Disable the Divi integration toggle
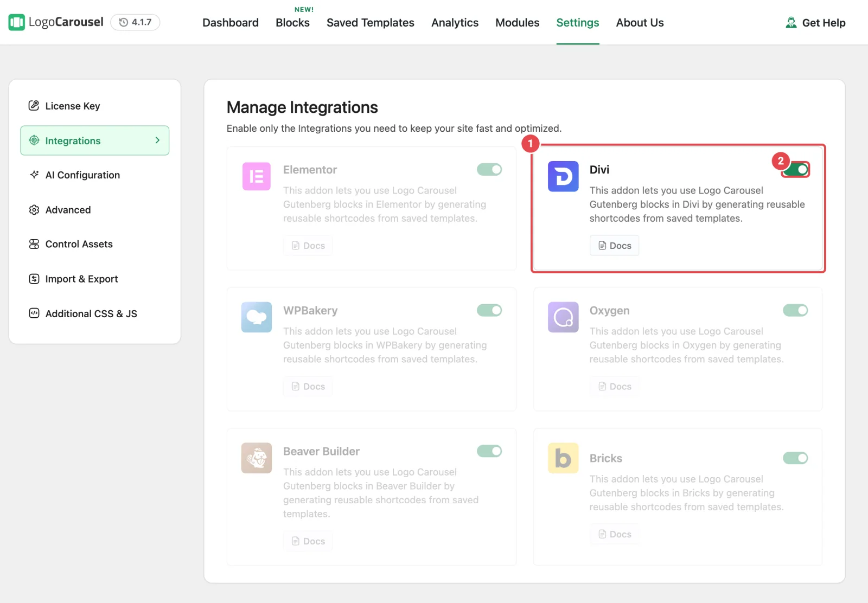 (x=796, y=170)
